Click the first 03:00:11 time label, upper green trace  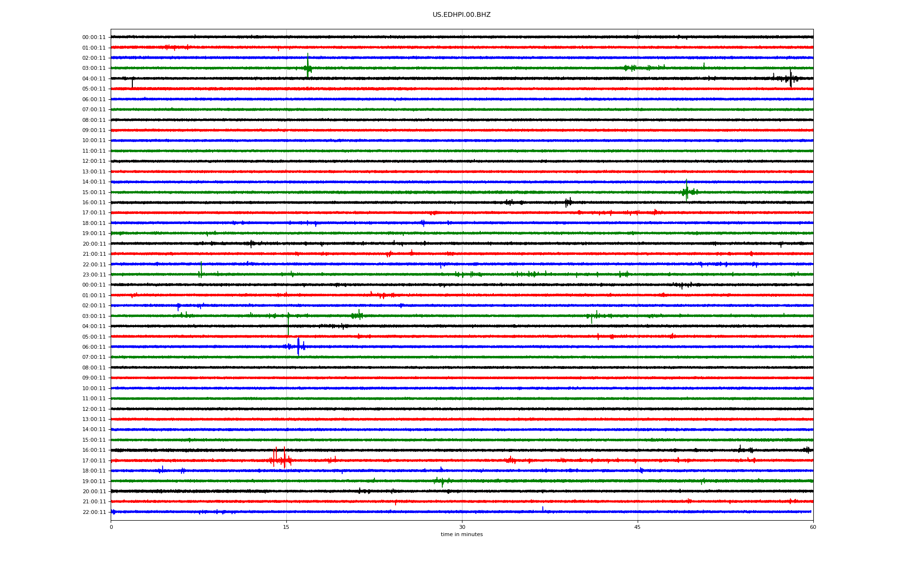[93, 68]
